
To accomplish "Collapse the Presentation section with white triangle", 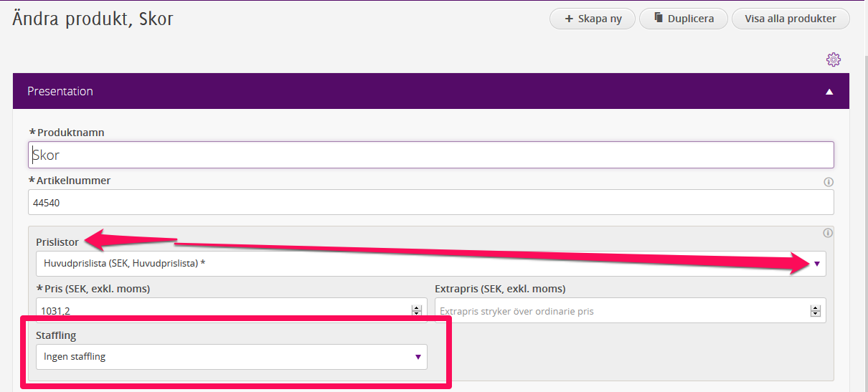I will click(x=829, y=92).
